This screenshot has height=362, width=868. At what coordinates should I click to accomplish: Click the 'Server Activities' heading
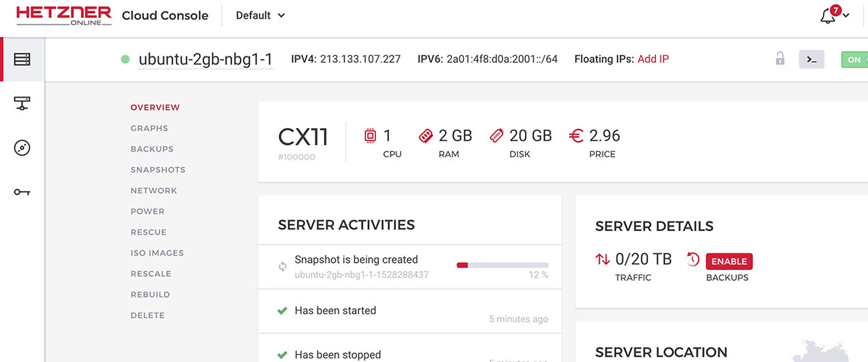pos(346,224)
